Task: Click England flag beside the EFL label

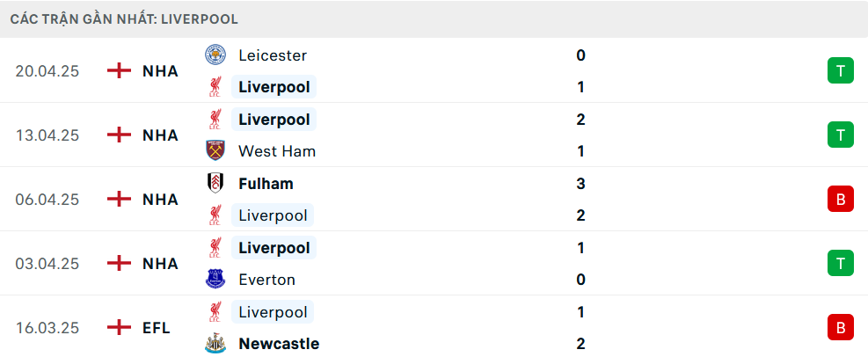Action: tap(119, 328)
